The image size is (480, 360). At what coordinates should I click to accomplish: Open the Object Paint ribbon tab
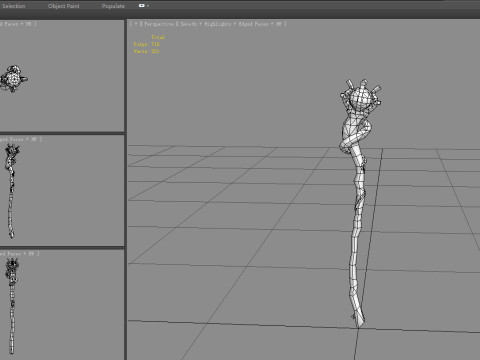point(63,6)
